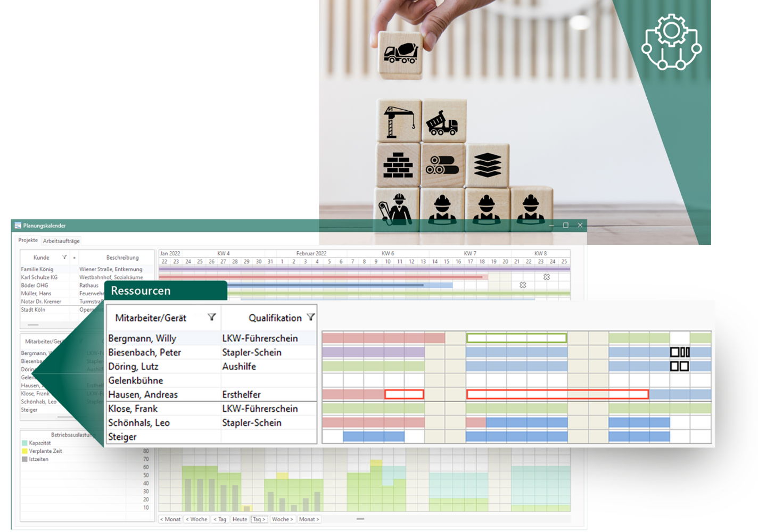This screenshot has height=532, width=758.
Task: Click the Beschreibung column header
Action: click(122, 257)
